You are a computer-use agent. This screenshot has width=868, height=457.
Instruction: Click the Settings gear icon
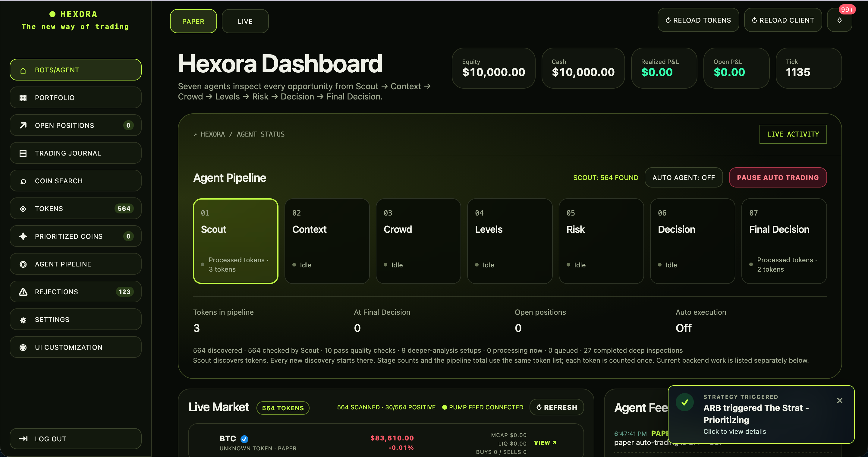coord(23,320)
